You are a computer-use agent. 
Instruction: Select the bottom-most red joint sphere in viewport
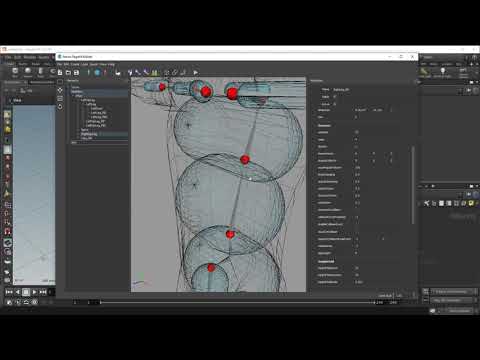click(x=211, y=267)
